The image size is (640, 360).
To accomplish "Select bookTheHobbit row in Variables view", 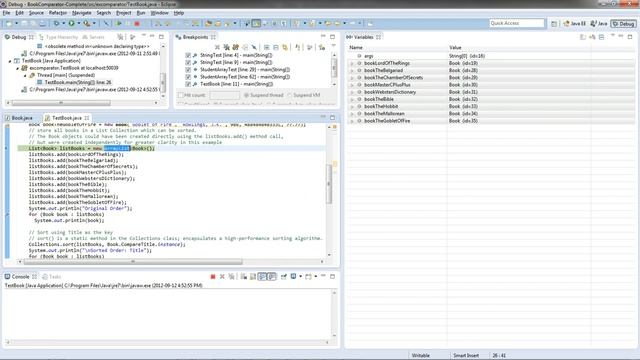I will point(491,107).
